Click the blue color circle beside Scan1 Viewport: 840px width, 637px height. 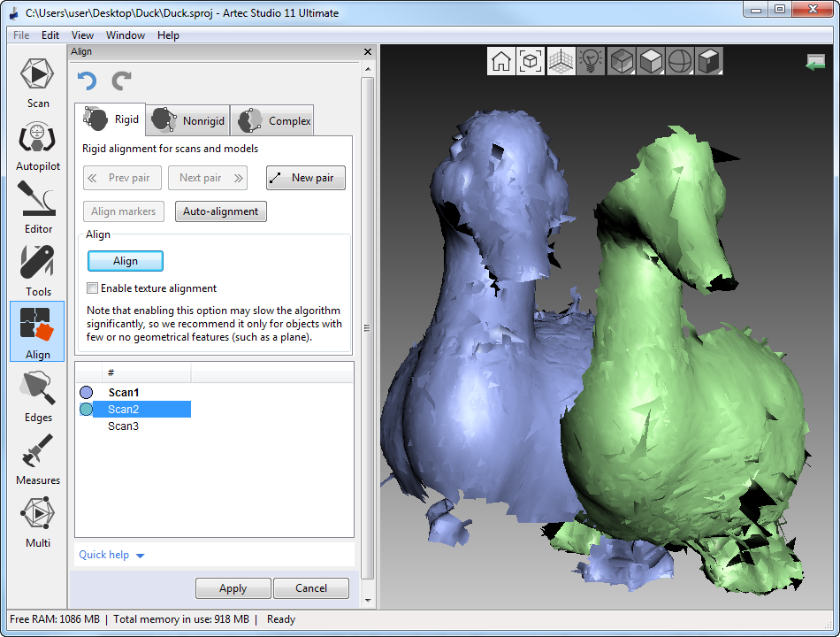pyautogui.click(x=87, y=393)
